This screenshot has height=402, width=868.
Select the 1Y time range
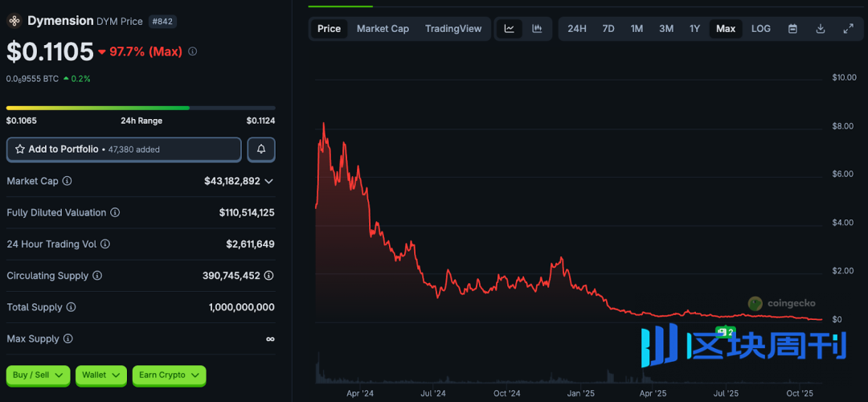coord(694,29)
